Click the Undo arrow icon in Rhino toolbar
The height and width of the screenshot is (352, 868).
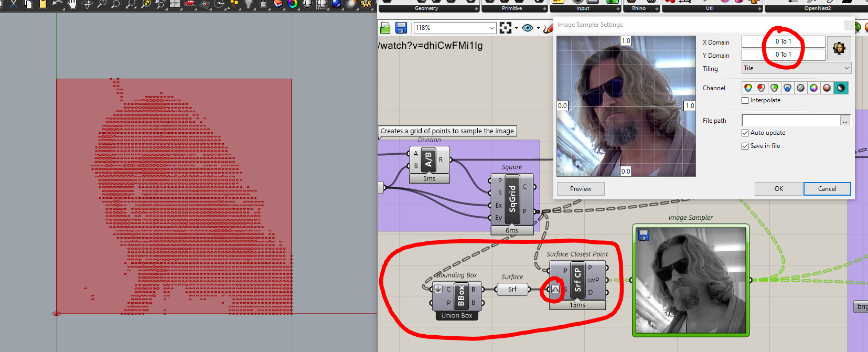(x=57, y=3)
